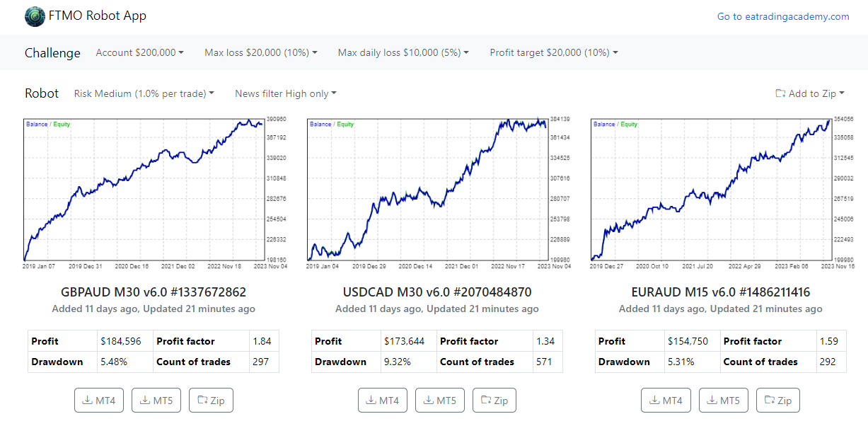Click the Robot section heading
868x426 pixels.
coord(42,93)
